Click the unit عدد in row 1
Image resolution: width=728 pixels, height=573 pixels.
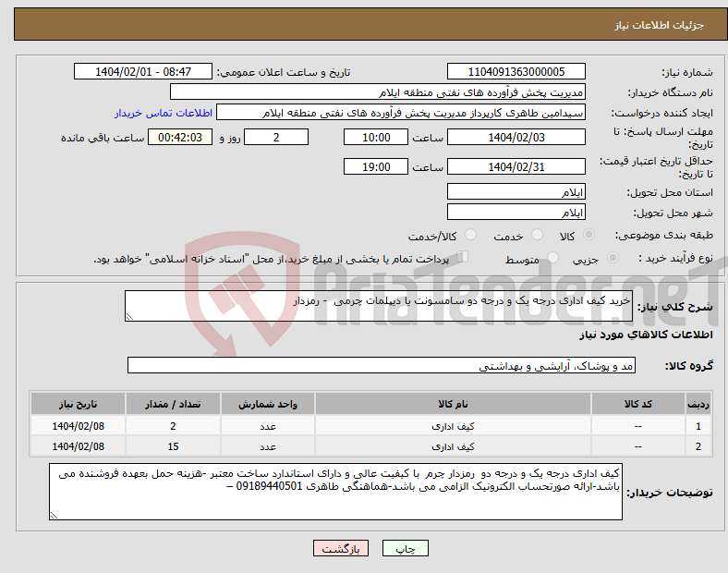pos(268,426)
